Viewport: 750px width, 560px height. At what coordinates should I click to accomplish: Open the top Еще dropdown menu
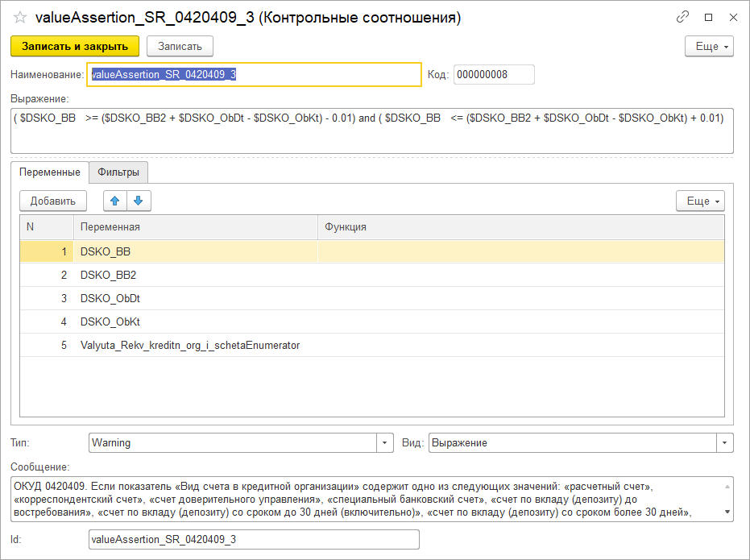pyautogui.click(x=709, y=47)
